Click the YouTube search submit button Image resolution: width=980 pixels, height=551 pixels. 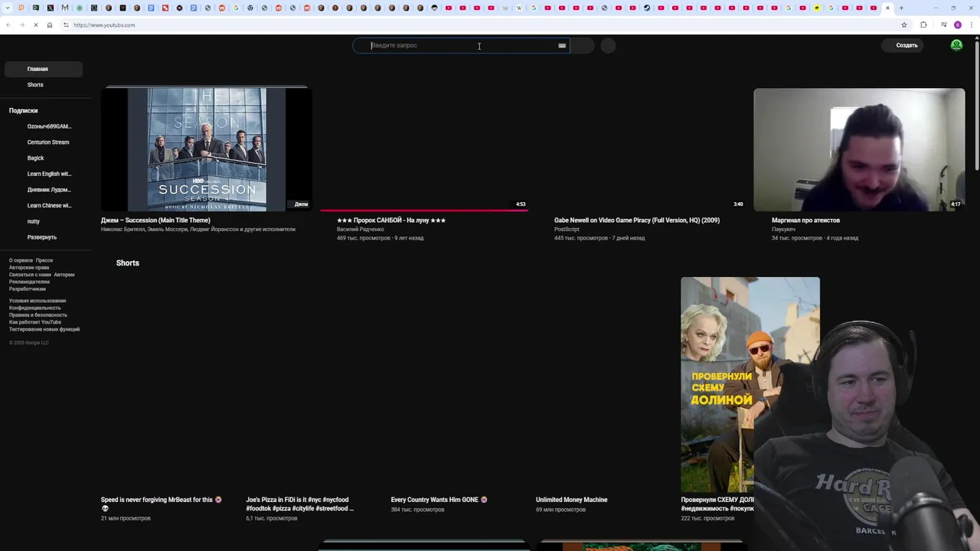[582, 46]
